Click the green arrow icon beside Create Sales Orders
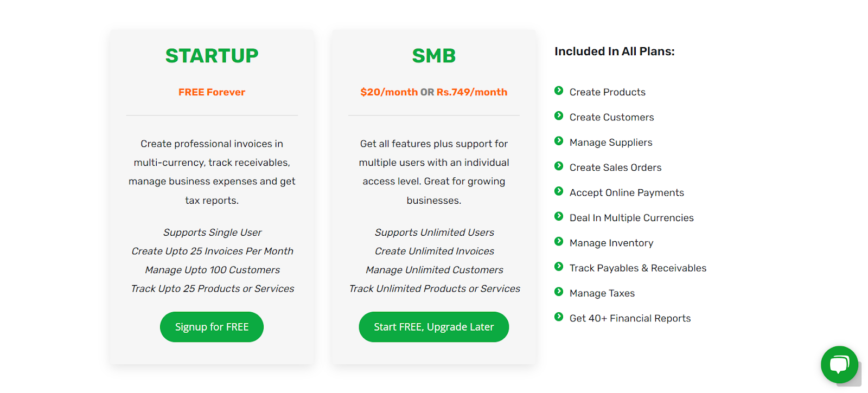Viewport: 868px width, 393px height. click(x=558, y=166)
